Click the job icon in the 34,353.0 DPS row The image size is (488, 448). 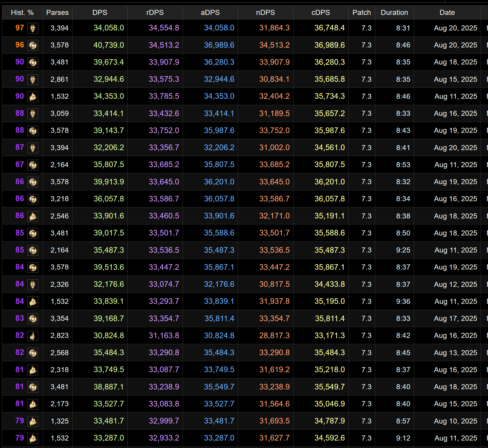click(33, 97)
